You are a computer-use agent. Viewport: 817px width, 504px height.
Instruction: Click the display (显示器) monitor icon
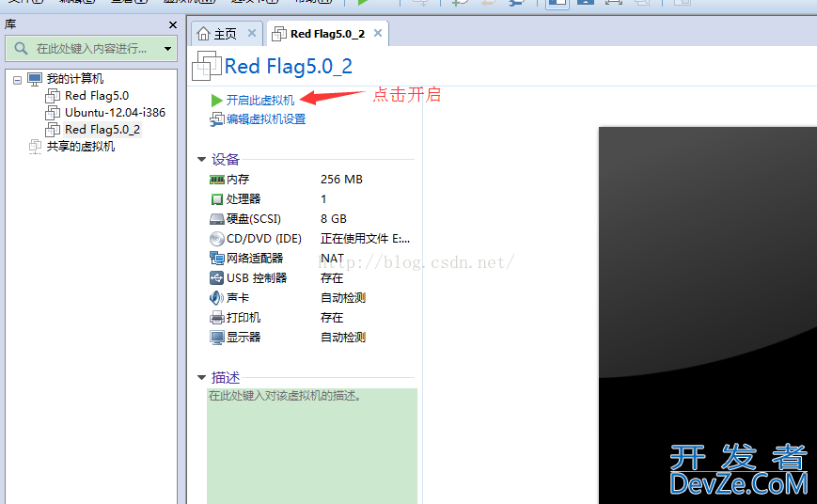(x=217, y=338)
